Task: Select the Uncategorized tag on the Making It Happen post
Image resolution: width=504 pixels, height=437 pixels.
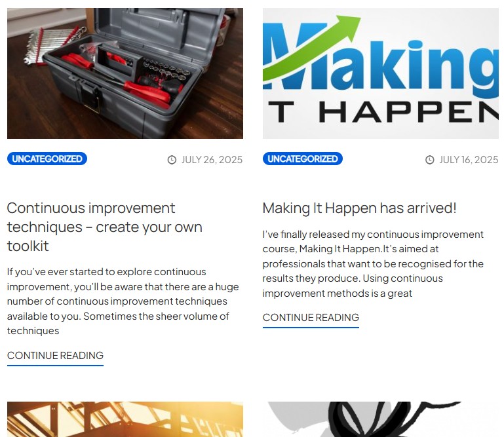Action: pos(302,159)
